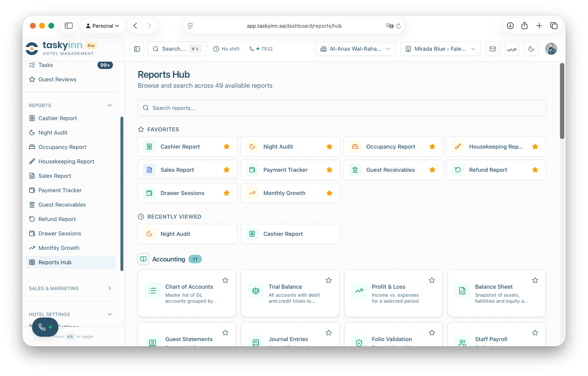Click the Safari share icon
This screenshot has height=376, width=588.
[524, 26]
